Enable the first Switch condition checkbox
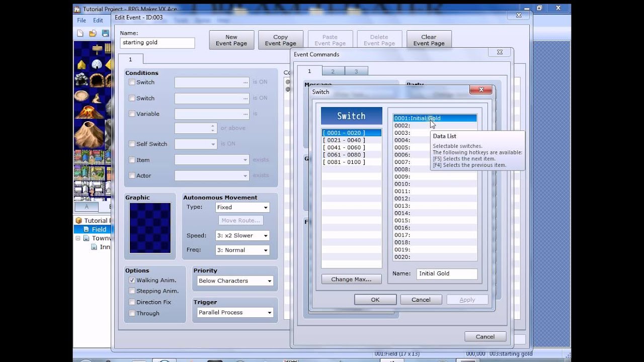This screenshot has height=362, width=644. click(x=132, y=82)
